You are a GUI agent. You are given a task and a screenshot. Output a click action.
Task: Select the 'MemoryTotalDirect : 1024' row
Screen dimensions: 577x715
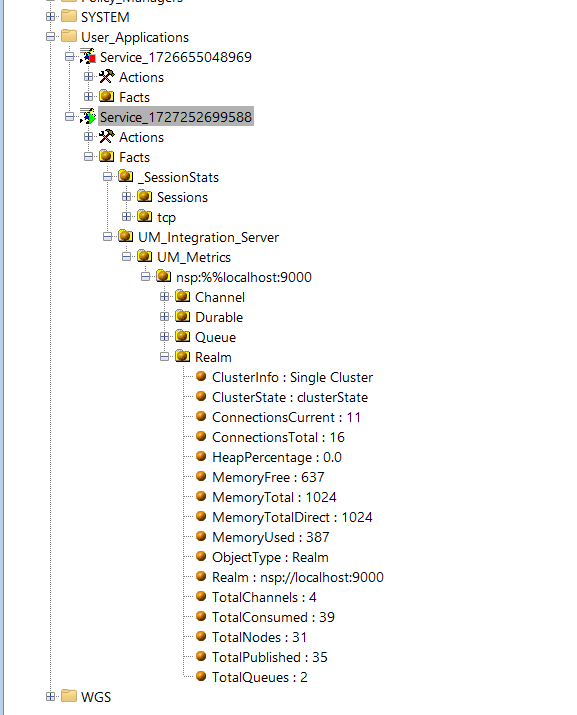292,517
